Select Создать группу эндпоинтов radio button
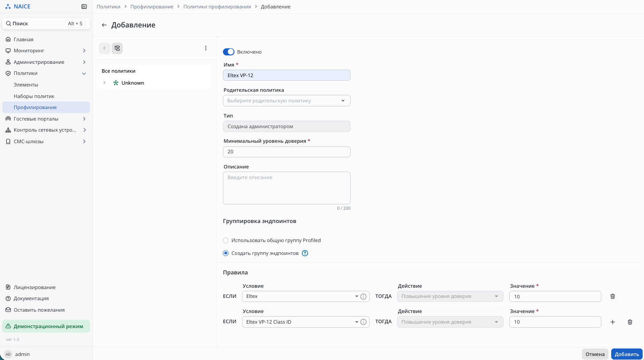This screenshot has width=644, height=360. pos(226,254)
